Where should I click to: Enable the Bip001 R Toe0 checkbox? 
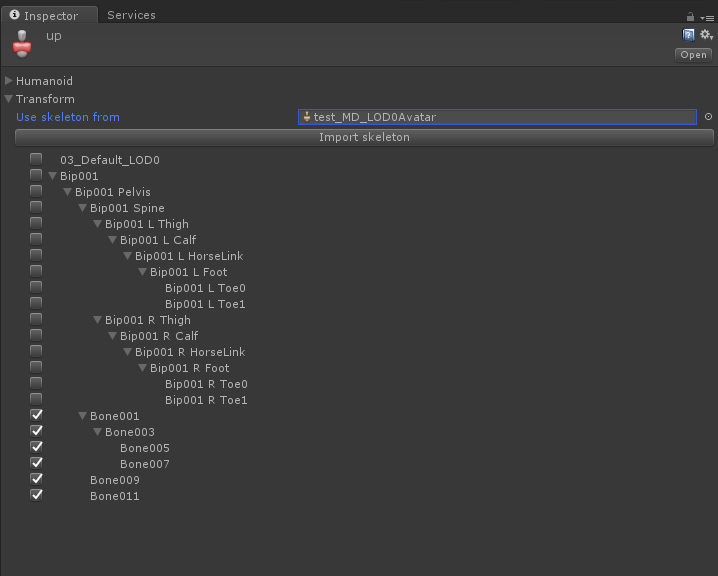tap(36, 383)
